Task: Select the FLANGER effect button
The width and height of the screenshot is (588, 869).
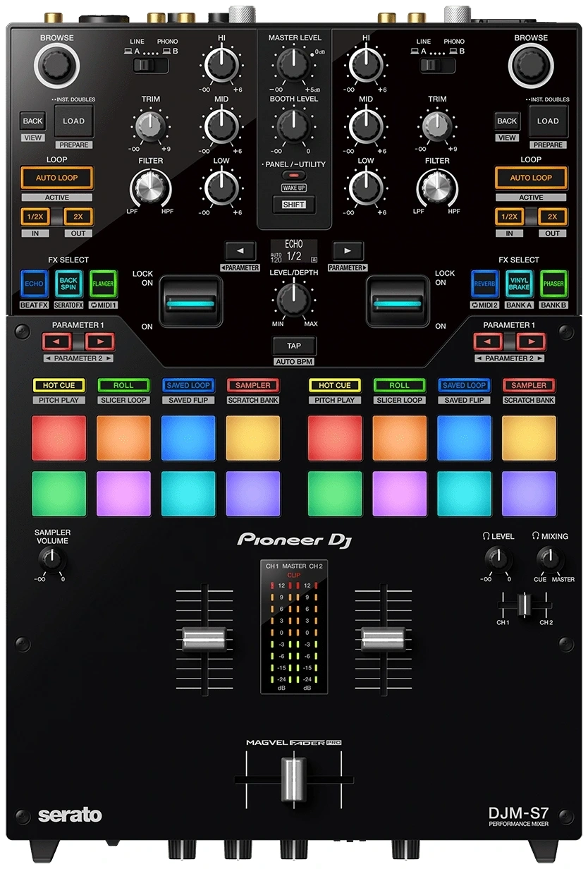Action: pyautogui.click(x=103, y=284)
